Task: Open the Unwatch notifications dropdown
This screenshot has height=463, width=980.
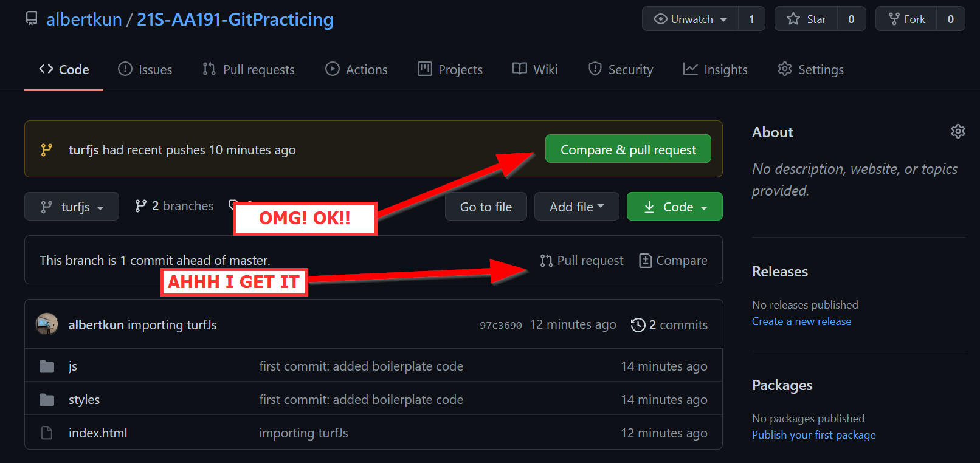Action: 691,19
